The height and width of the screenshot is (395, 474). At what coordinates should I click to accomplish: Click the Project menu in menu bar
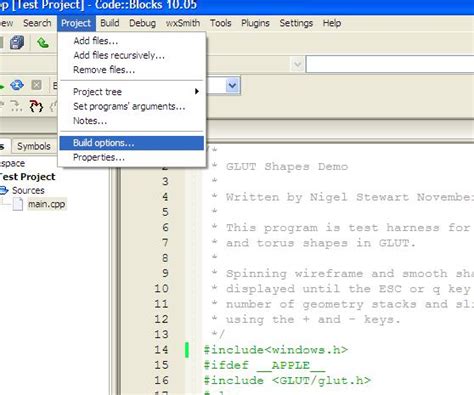point(76,23)
